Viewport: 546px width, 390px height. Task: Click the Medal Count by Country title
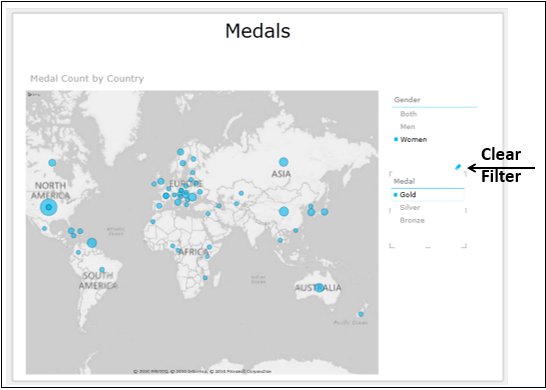(87, 78)
